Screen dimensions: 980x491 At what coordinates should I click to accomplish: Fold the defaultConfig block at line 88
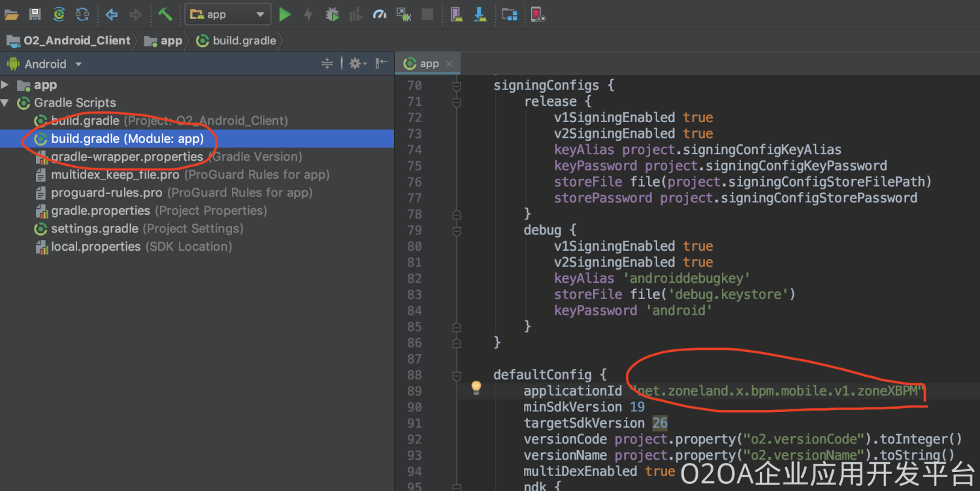coord(457,375)
